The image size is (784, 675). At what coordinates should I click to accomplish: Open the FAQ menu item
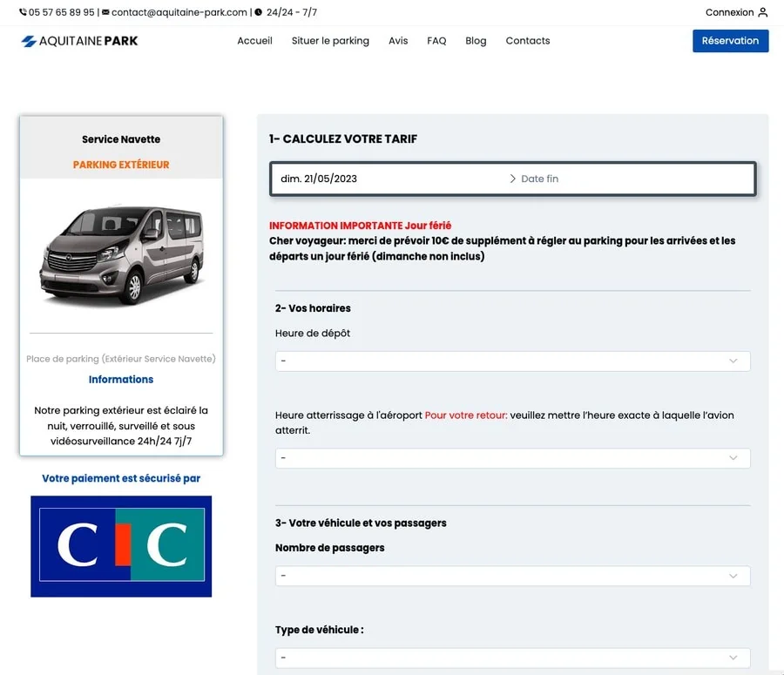pyautogui.click(x=436, y=41)
